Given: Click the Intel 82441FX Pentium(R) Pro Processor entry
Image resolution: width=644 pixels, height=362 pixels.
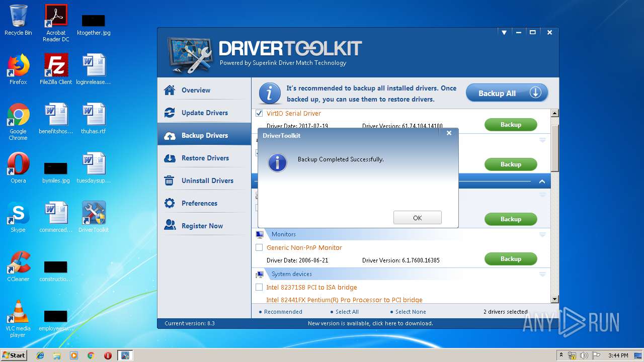Looking at the screenshot, I should coord(344,300).
